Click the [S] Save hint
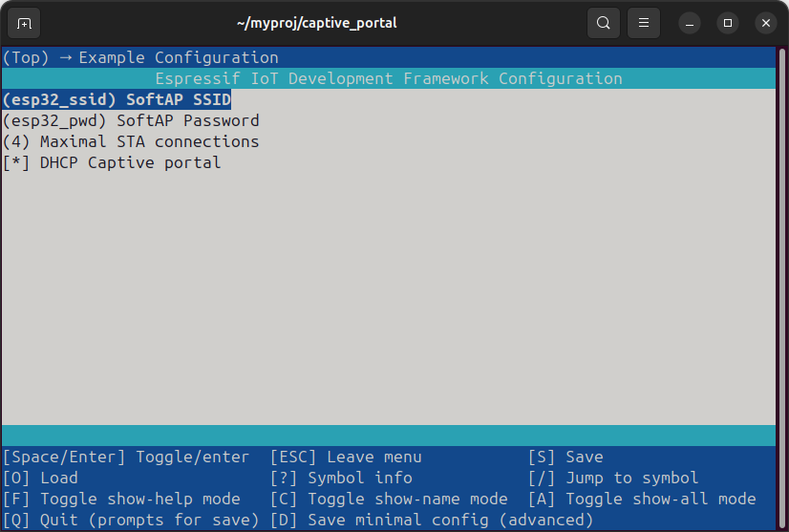The height and width of the screenshot is (532, 789). click(x=565, y=457)
